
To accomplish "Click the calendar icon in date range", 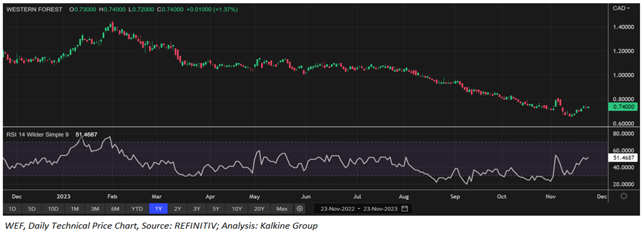I will [x=404, y=208].
